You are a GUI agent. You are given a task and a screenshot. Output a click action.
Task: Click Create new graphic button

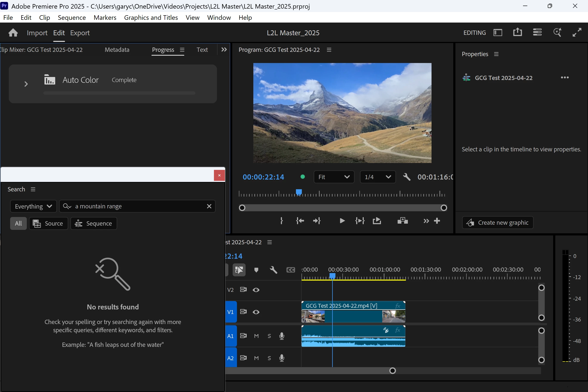coord(497,223)
